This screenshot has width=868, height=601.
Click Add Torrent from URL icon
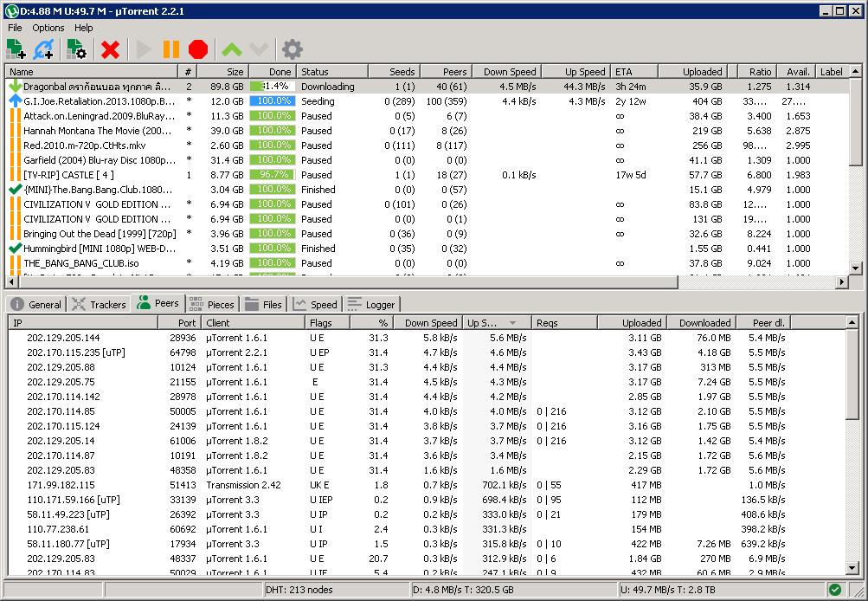tap(43, 49)
